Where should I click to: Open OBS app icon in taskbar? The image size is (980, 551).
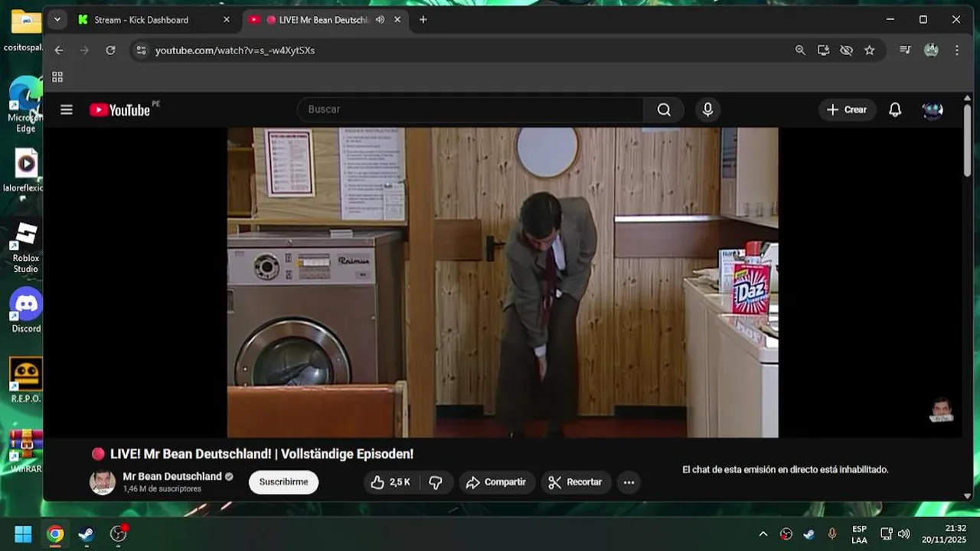coord(118,533)
